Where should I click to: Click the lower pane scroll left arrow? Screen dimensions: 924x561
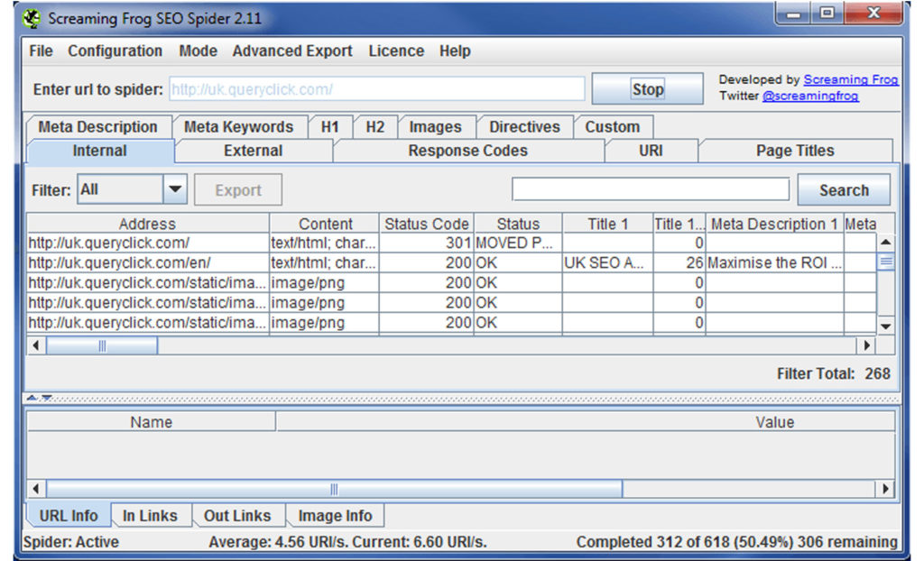click(36, 489)
